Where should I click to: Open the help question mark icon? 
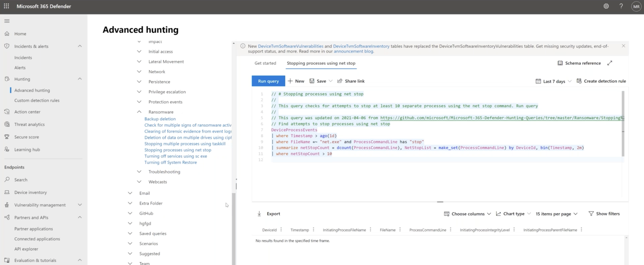(621, 6)
